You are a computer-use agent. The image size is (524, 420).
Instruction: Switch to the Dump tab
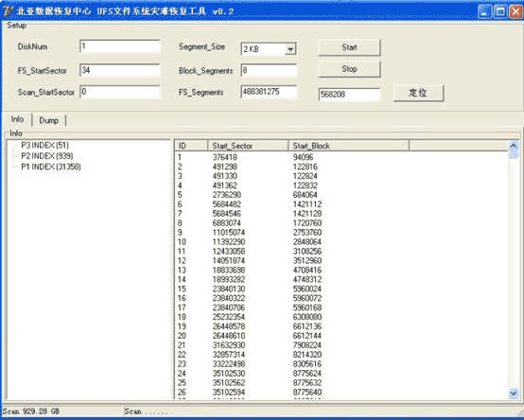(x=49, y=120)
